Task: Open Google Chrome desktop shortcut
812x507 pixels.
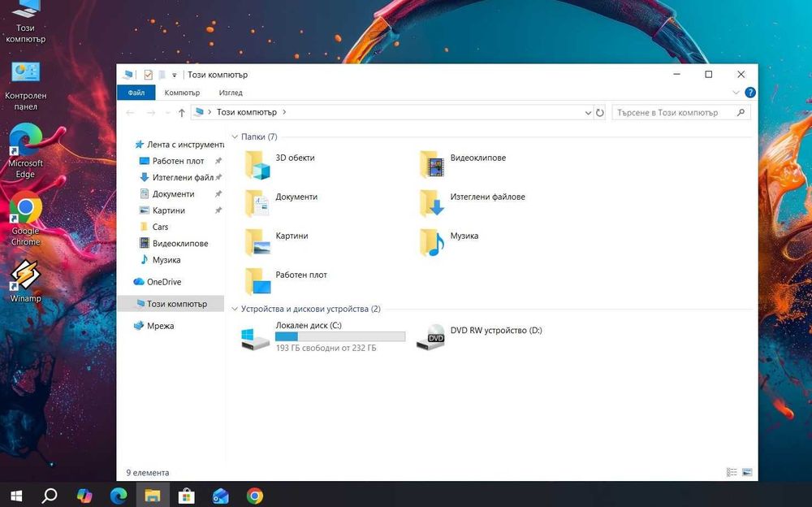Action: pos(25,219)
